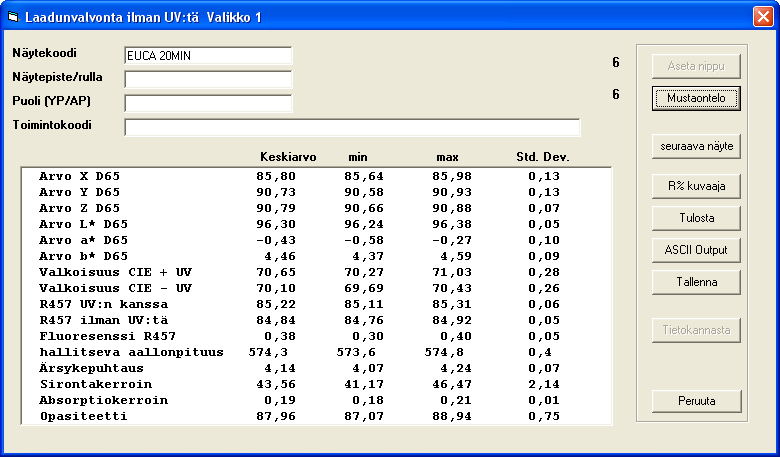The height and width of the screenshot is (457, 780).
Task: Click the Keskiarvo value 90,73
Action: click(276, 192)
